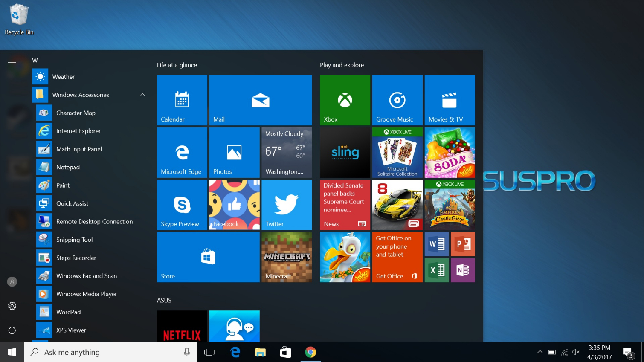The height and width of the screenshot is (362, 644).
Task: Collapse the Windows Accessories folder
Action: tap(142, 95)
